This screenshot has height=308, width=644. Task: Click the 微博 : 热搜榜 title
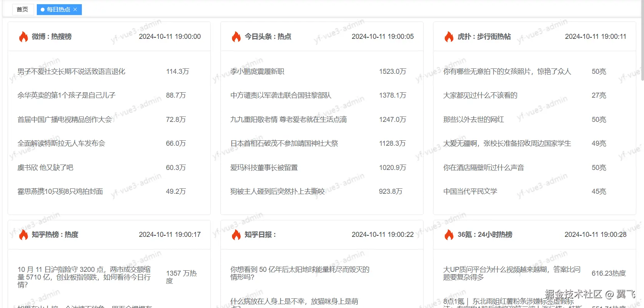pyautogui.click(x=51, y=37)
